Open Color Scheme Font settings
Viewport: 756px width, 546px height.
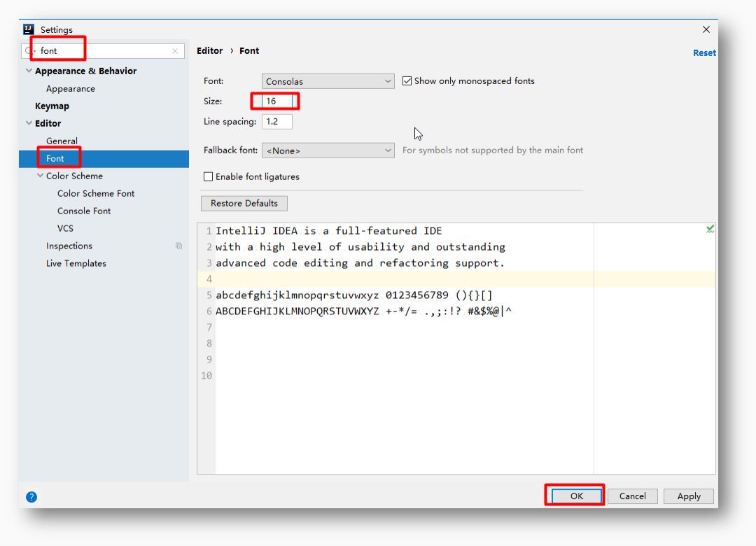pyautogui.click(x=96, y=193)
